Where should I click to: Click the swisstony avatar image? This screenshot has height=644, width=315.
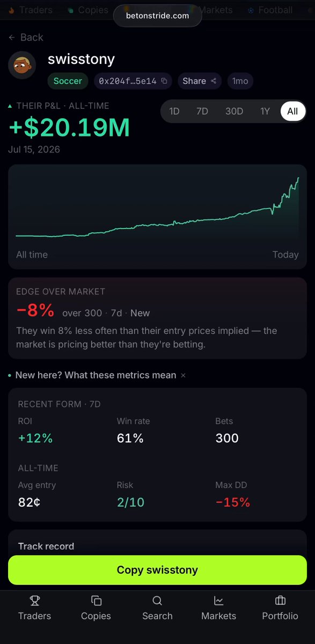tap(21, 65)
